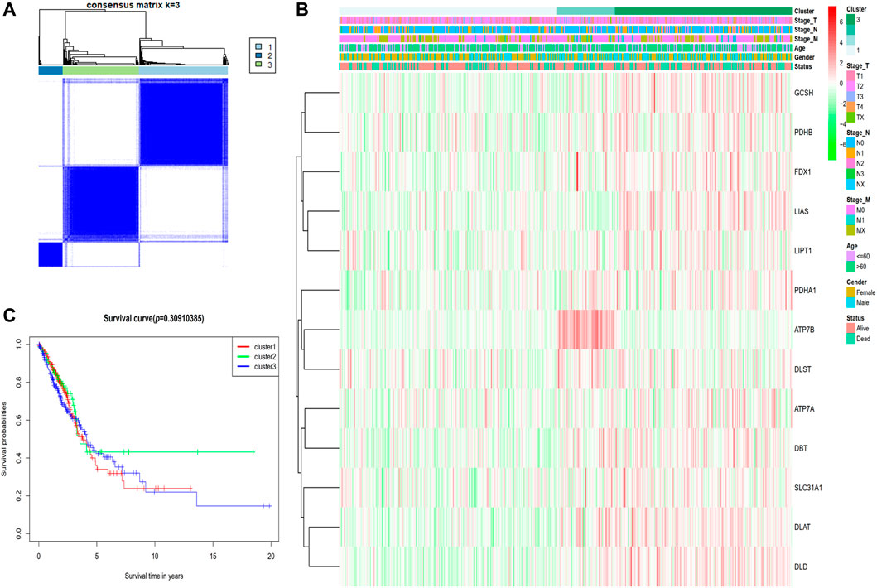Select the GCSH gene row label
This screenshot has height=588, width=877.
(804, 93)
